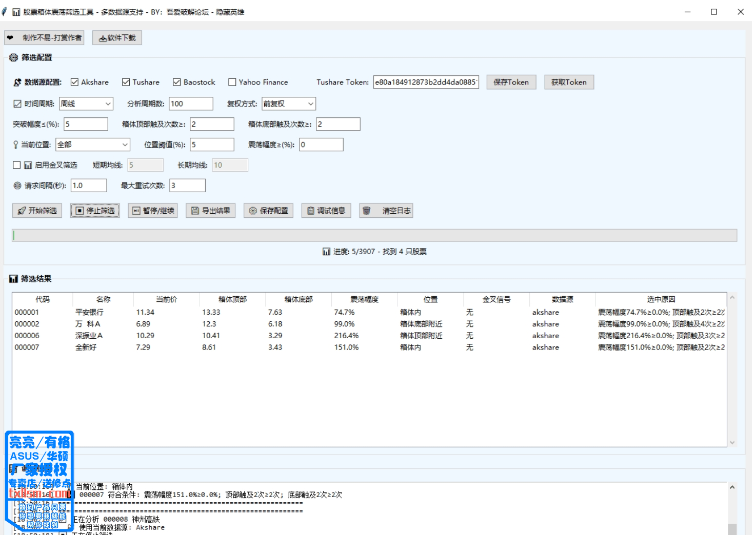This screenshot has height=535, width=756.
Task: Click the stop icon on 停止筛选 button
Action: (79, 211)
